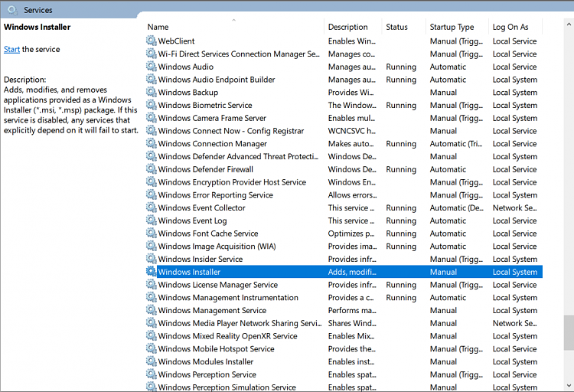The image size is (574, 392).
Task: Select the Windows Defender Advanced Threat Protection service
Action: [238, 156]
